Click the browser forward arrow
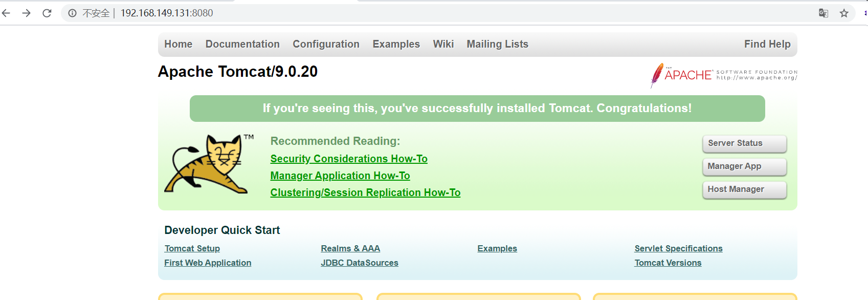The height and width of the screenshot is (300, 868). click(27, 13)
